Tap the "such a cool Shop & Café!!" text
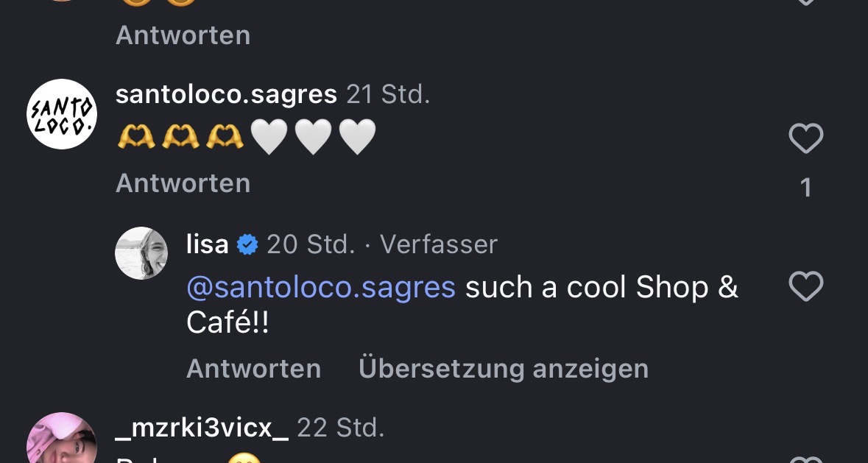This screenshot has height=463, width=868. click(x=600, y=287)
